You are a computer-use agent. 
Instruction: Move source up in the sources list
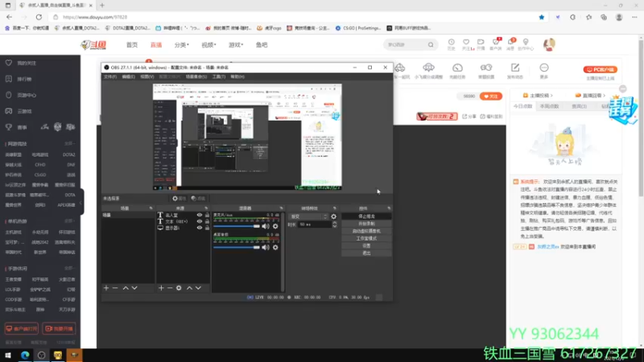click(189, 288)
